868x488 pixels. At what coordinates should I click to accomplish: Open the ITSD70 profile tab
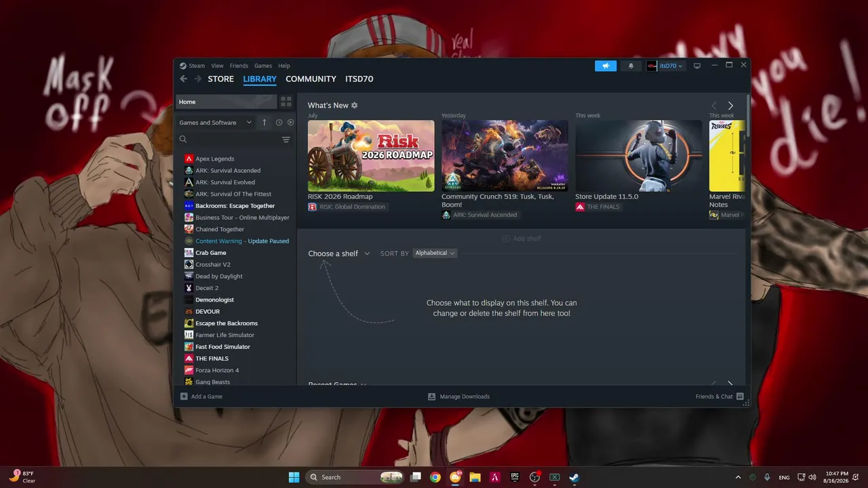[359, 79]
